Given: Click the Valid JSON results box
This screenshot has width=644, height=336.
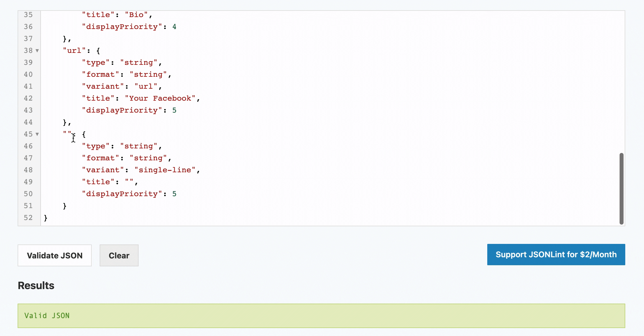Looking at the screenshot, I should click(x=321, y=316).
